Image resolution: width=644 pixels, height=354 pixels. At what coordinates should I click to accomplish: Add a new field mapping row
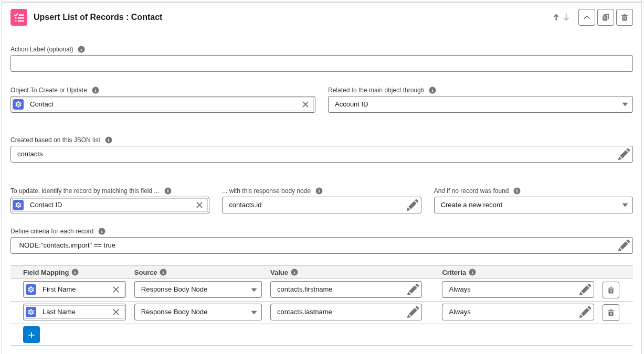(31, 335)
